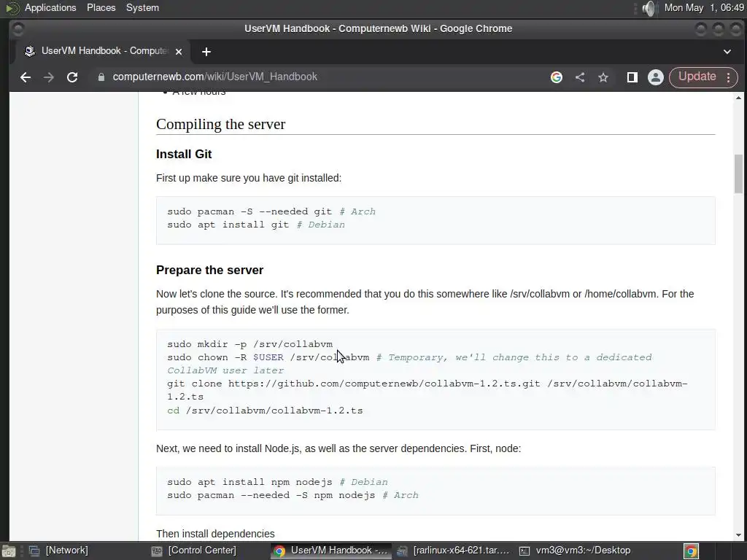Expand the tab search dropdown arrow
747x560 pixels.
[x=727, y=52]
